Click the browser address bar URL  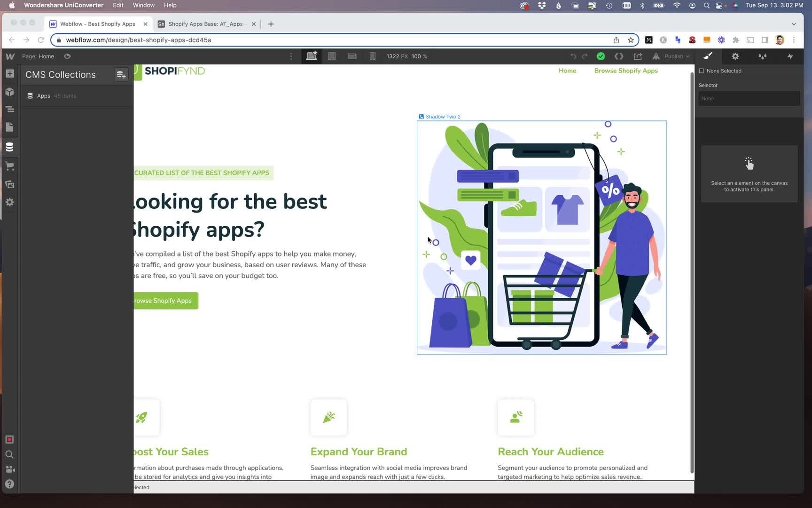click(x=139, y=40)
